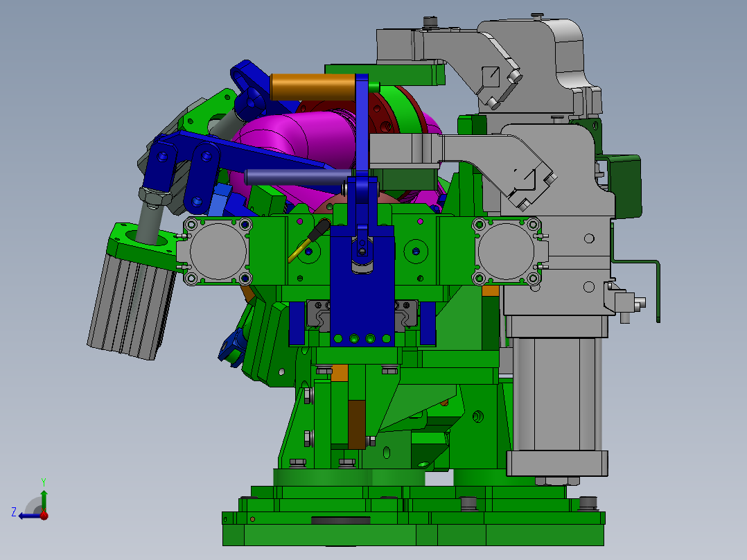Select the black oval slot on base plate
This screenshot has height=560, width=747.
(x=341, y=520)
